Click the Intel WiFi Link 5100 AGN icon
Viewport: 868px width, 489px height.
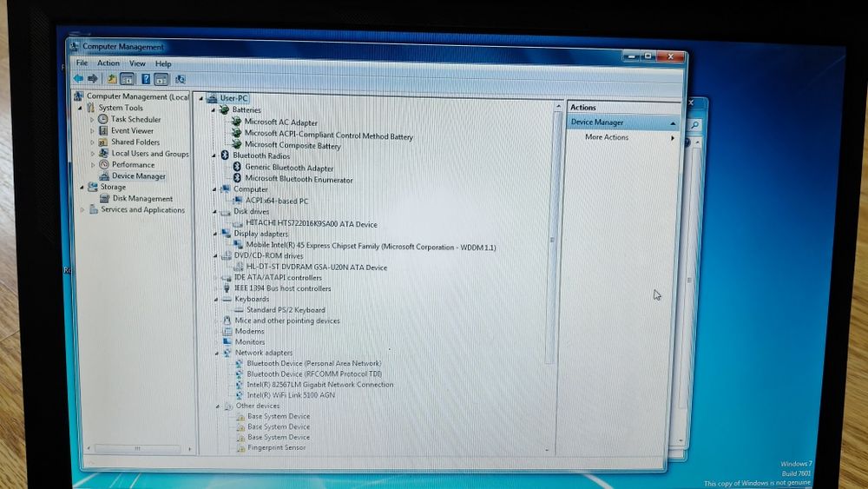[240, 395]
